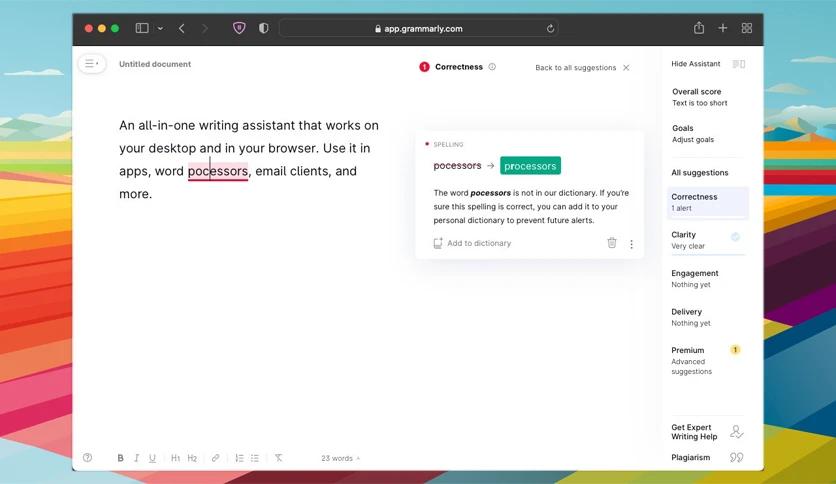Add pocessors to dictionary

[472, 243]
